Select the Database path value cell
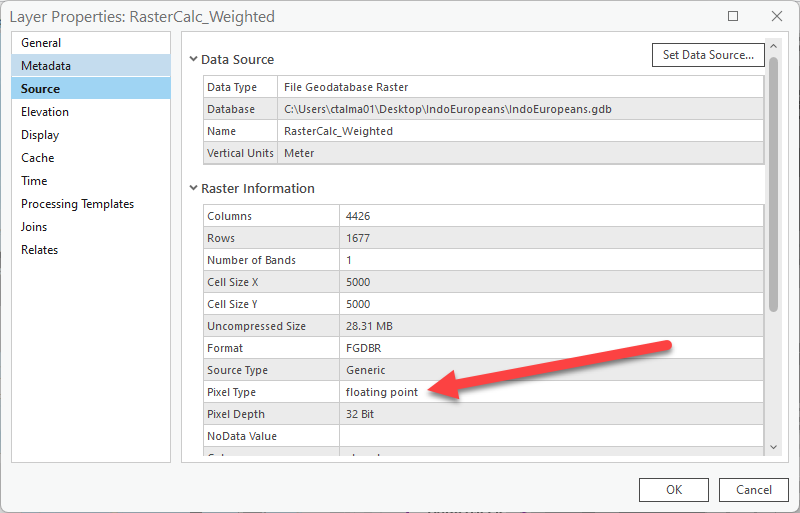This screenshot has width=800, height=513. (x=522, y=109)
